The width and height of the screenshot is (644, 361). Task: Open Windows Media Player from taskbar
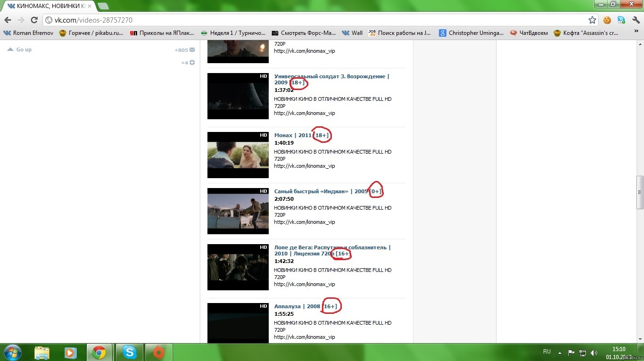(70, 352)
